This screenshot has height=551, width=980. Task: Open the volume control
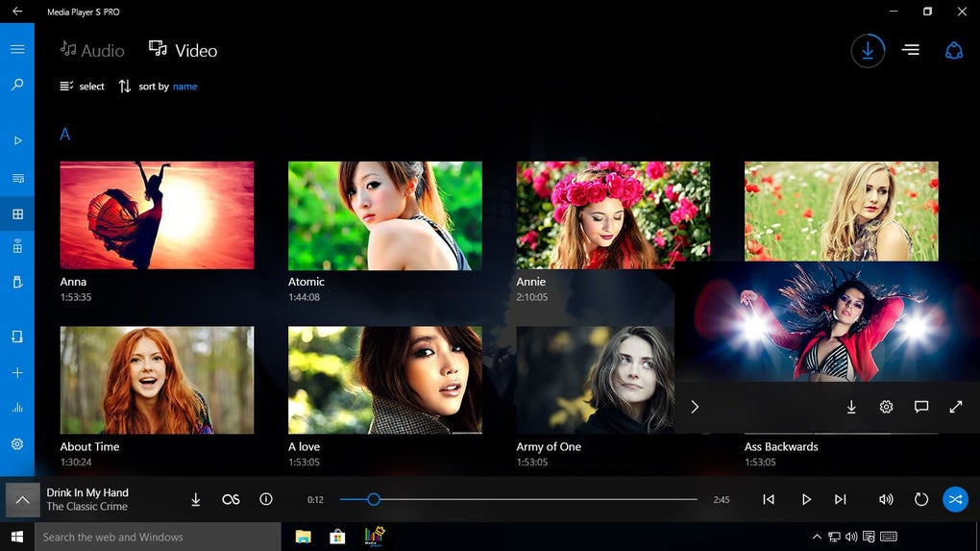click(x=886, y=499)
